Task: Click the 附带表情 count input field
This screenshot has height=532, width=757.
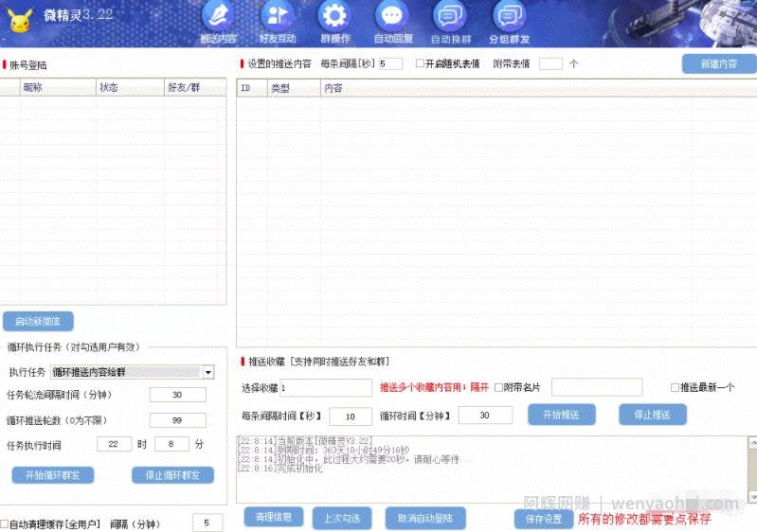Action: (550, 63)
